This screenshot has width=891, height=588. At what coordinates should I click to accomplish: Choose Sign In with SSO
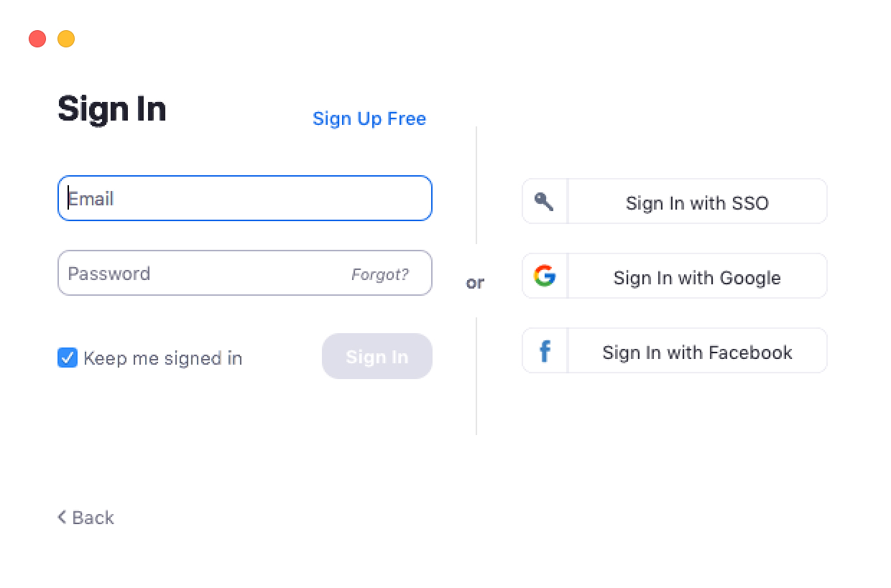click(675, 202)
